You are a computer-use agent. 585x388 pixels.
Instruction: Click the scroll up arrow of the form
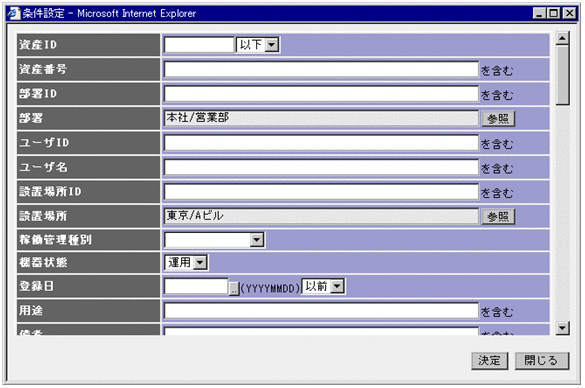[562, 38]
